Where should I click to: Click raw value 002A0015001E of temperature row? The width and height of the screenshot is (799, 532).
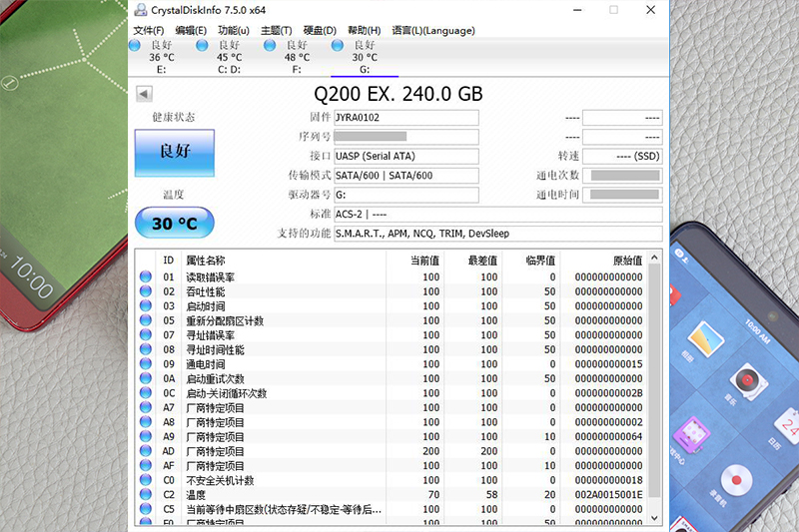click(609, 494)
